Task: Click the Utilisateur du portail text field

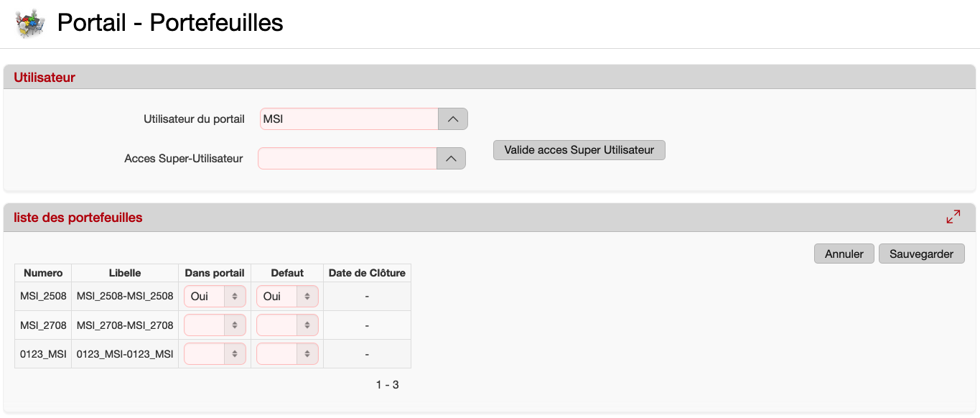Action: [349, 119]
